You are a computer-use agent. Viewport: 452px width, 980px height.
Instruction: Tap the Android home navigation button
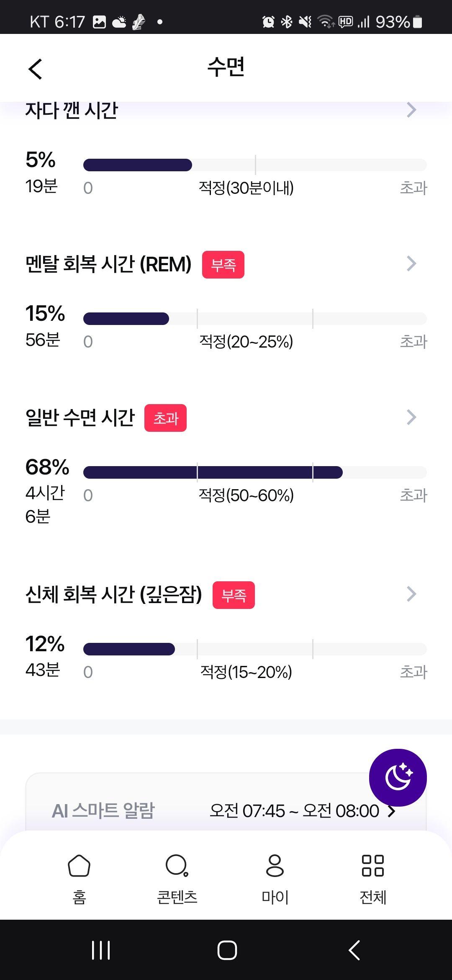[227, 950]
